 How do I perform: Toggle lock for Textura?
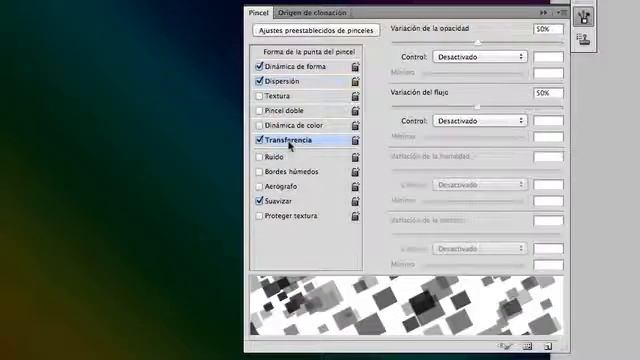(x=356, y=96)
